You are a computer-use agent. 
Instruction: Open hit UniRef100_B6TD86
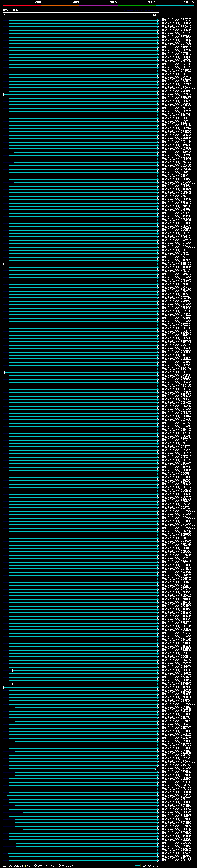(x=177, y=37)
